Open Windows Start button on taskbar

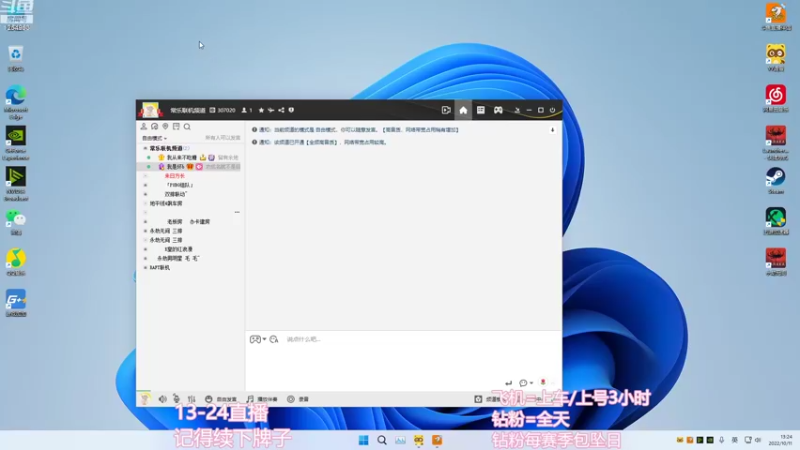coord(363,440)
